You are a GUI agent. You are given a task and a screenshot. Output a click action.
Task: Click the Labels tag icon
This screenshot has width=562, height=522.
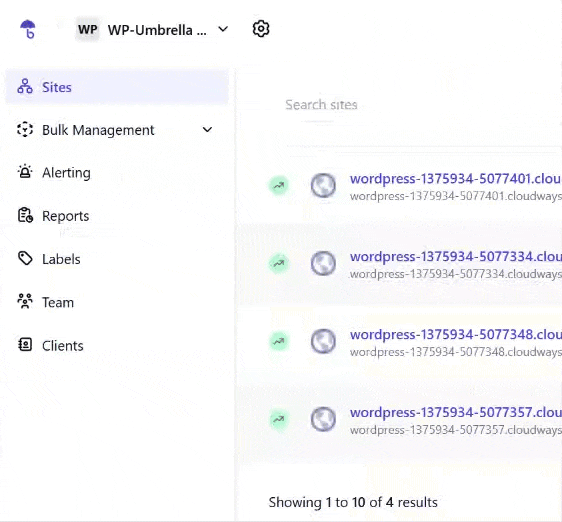[x=25, y=258]
